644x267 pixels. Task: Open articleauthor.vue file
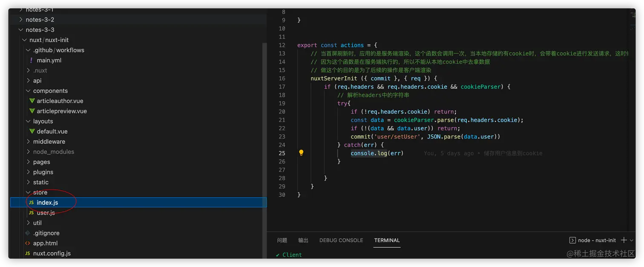tap(60, 101)
